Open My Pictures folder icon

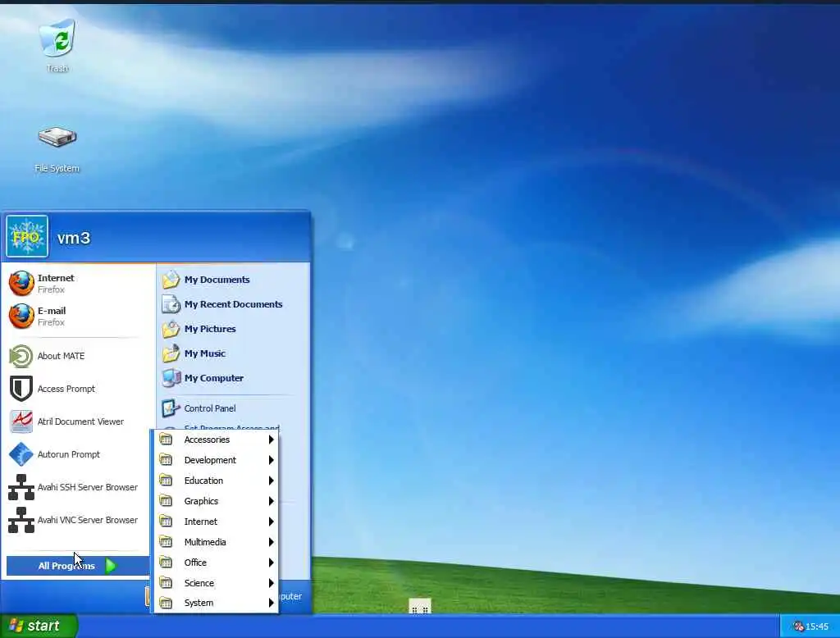[x=171, y=329]
